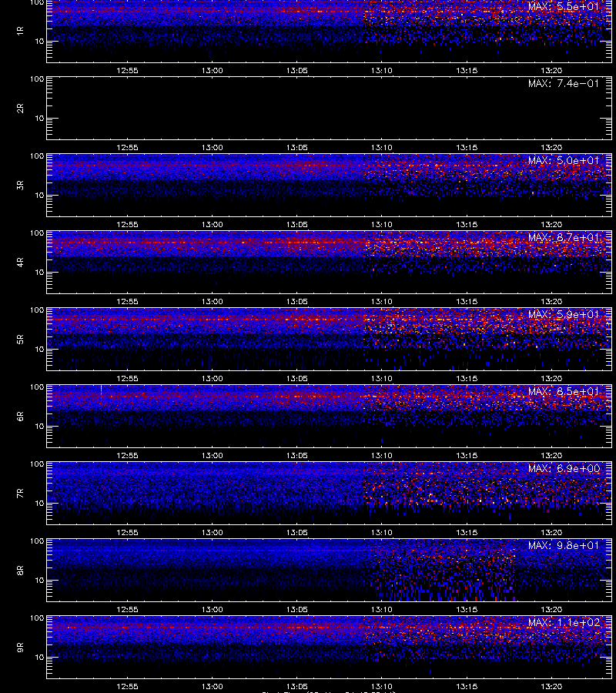Image resolution: width=616 pixels, height=693 pixels.
Task: Click the MAX: 6.9e+00 label in panel 7R
Action: tap(564, 468)
